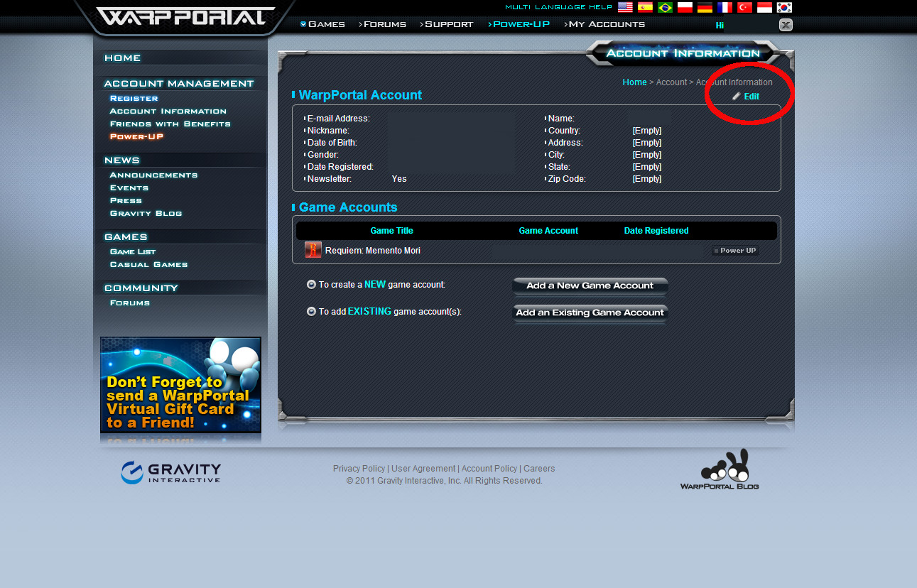The image size is (917, 588).
Task: Pick the Brazilian flag language help
Action: pyautogui.click(x=665, y=7)
